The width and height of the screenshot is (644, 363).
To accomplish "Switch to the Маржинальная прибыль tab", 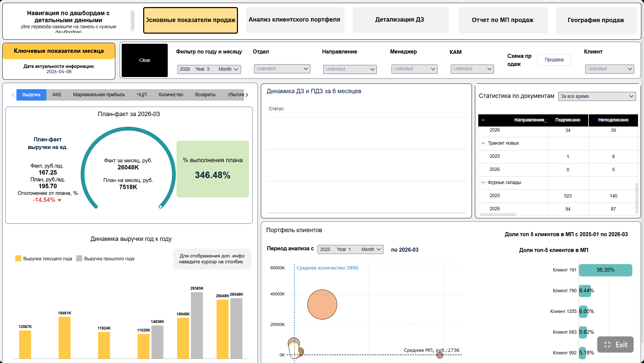I will coord(99,95).
